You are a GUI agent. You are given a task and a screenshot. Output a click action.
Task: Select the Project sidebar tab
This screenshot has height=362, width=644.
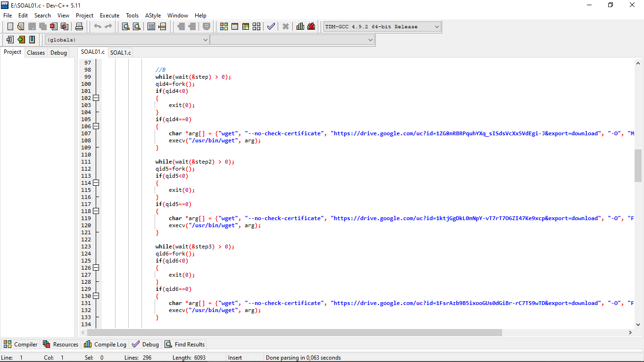(13, 52)
